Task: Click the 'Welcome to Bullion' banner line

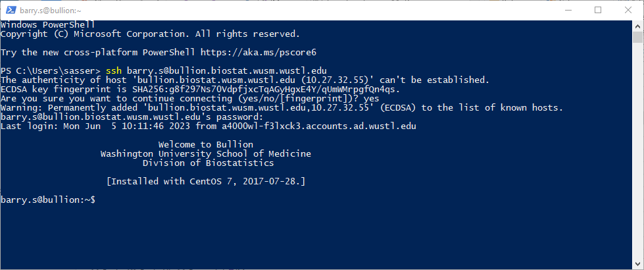Action: point(206,145)
